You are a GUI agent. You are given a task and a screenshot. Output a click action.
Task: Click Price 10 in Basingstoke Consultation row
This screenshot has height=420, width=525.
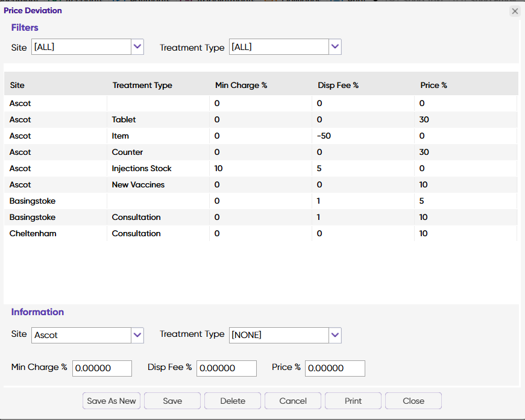coord(423,217)
